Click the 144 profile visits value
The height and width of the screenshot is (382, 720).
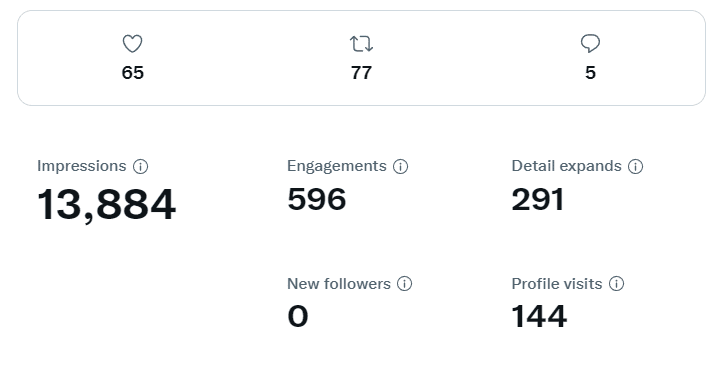coord(539,316)
